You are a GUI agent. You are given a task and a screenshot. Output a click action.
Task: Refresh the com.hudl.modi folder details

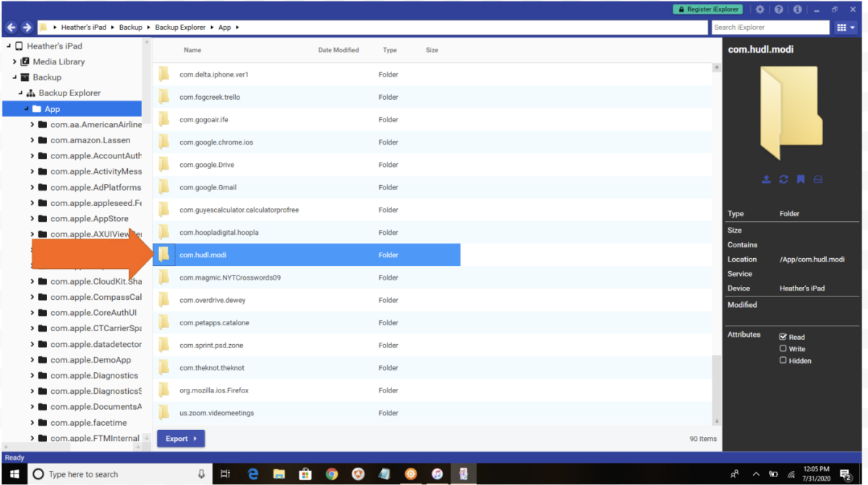[783, 179]
